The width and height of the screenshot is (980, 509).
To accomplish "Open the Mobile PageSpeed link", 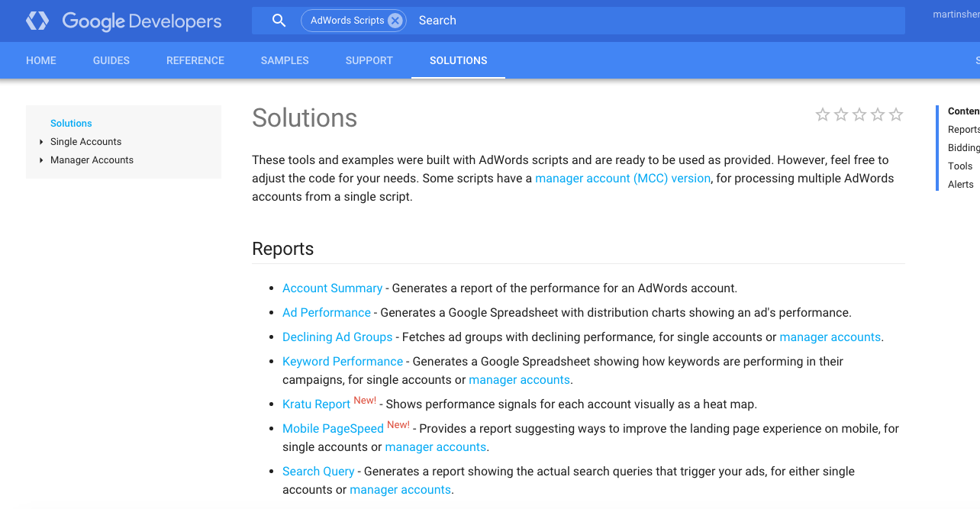I will tap(333, 429).
